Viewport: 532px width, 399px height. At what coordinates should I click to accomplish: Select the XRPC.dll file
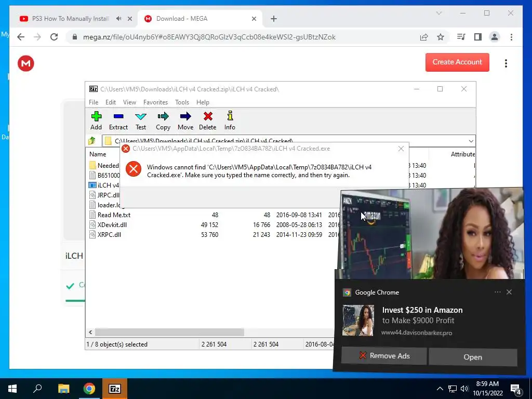tap(109, 234)
